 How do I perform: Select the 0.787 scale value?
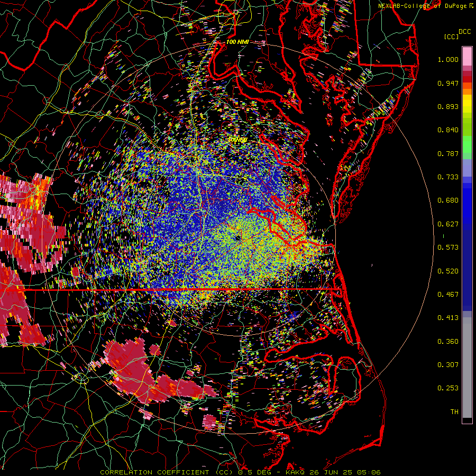(448, 153)
